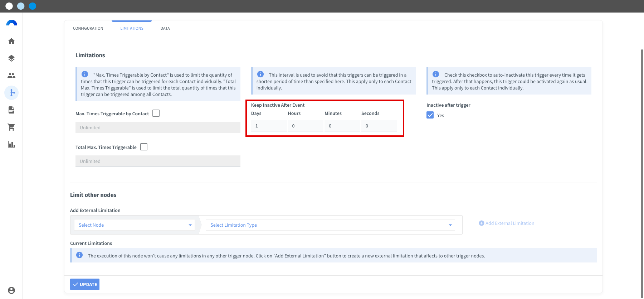
Task: Switch to the Limitations tab
Action: [132, 28]
